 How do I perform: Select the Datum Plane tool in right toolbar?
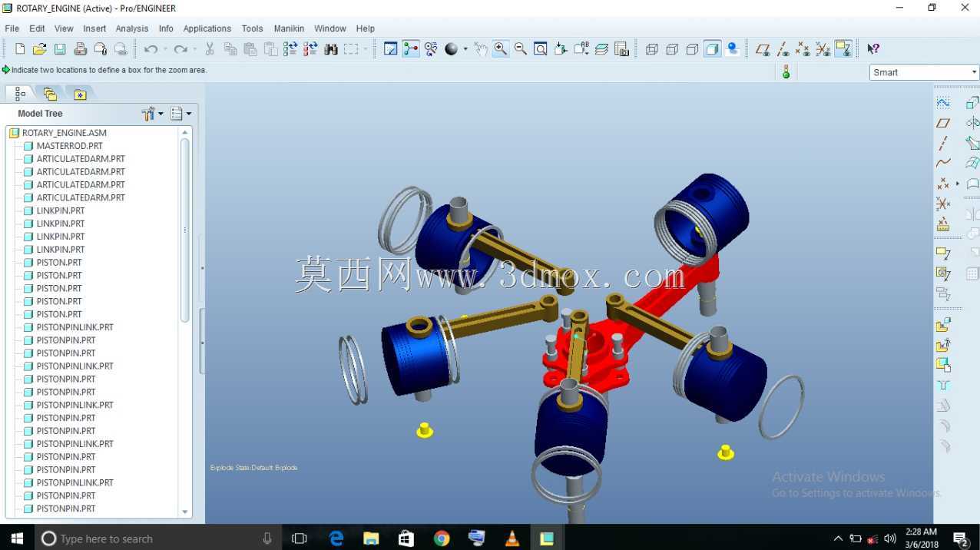(943, 123)
